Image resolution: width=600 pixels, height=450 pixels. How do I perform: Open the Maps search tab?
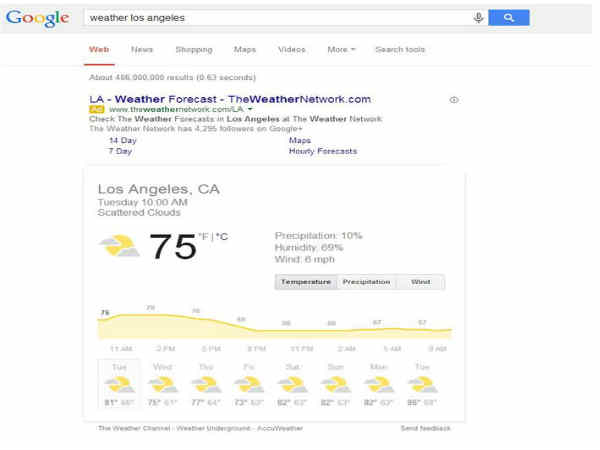(245, 49)
